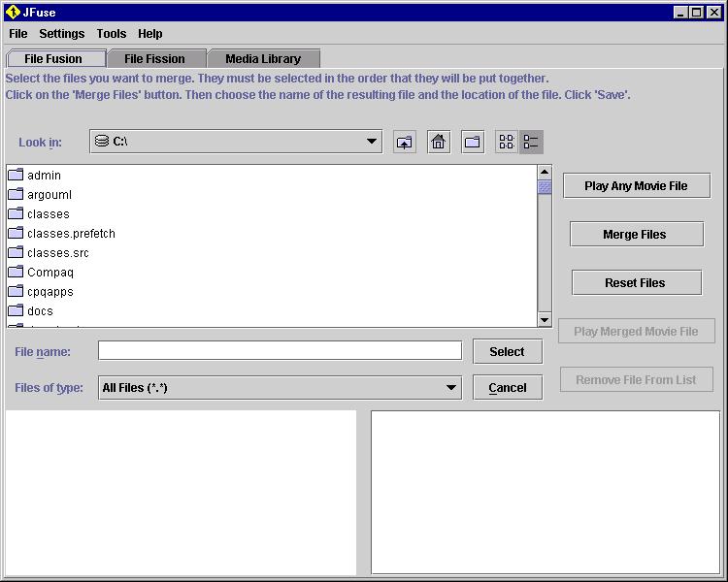Select the classes.prefetch folder
Viewport: 728px width, 582px height.
pyautogui.click(x=71, y=234)
